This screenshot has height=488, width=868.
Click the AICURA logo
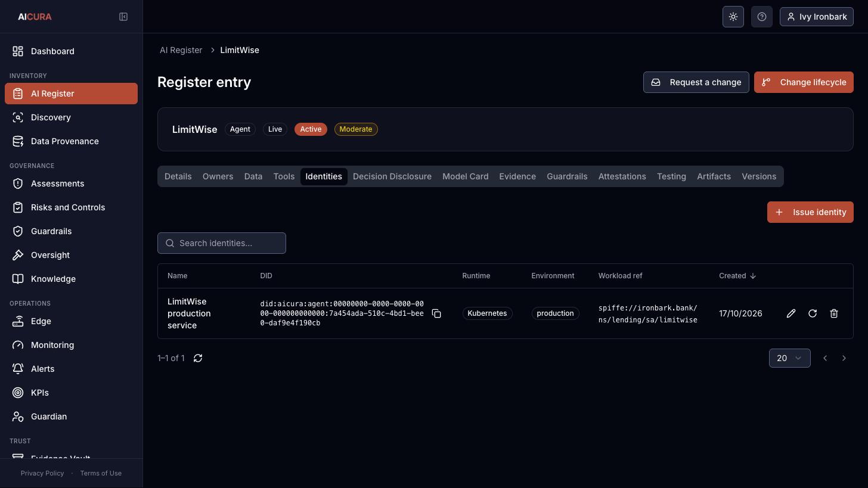[x=35, y=17]
